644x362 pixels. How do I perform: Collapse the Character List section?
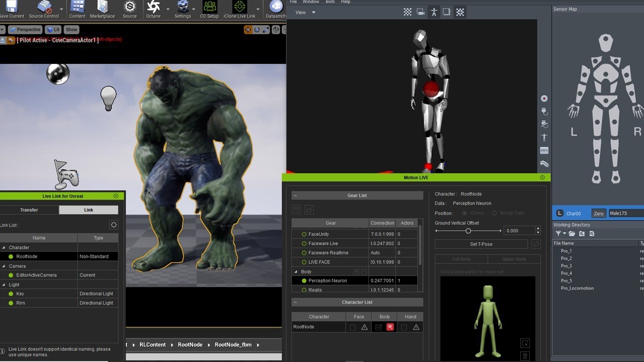[x=295, y=302]
